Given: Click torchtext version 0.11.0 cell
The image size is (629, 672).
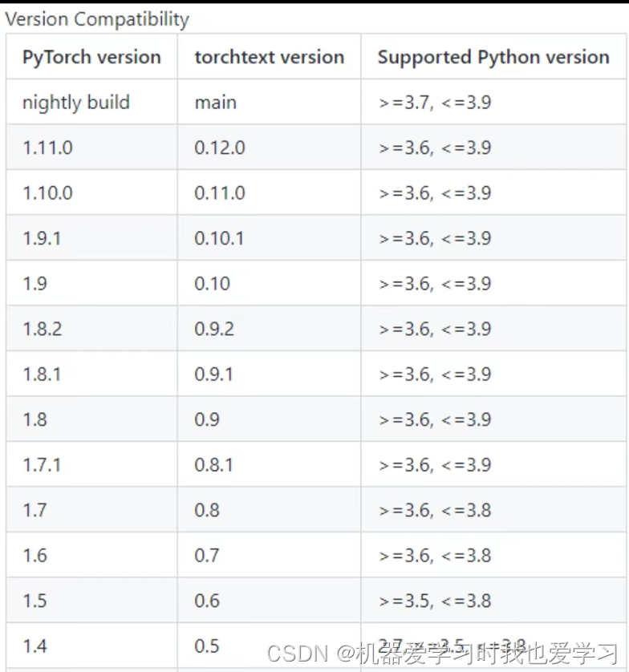Looking at the screenshot, I should tap(270, 192).
